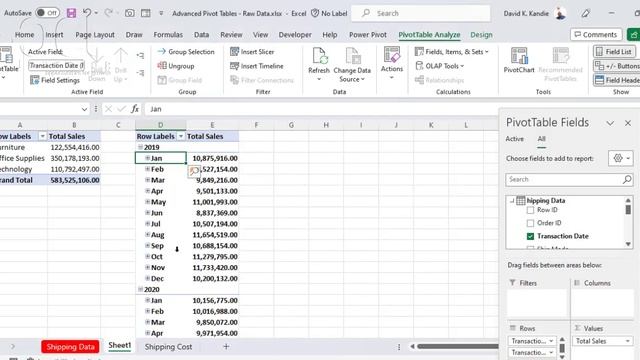Open PivotTable Fields tools gear
Screen dimensions: 640x360
coord(621,158)
